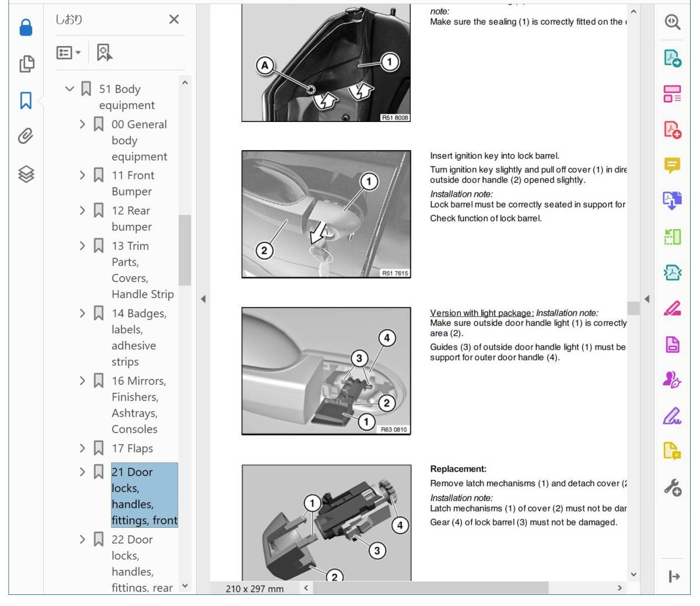Go to 12 Rear bumper bookmark
The image size is (700, 606).
point(132,218)
